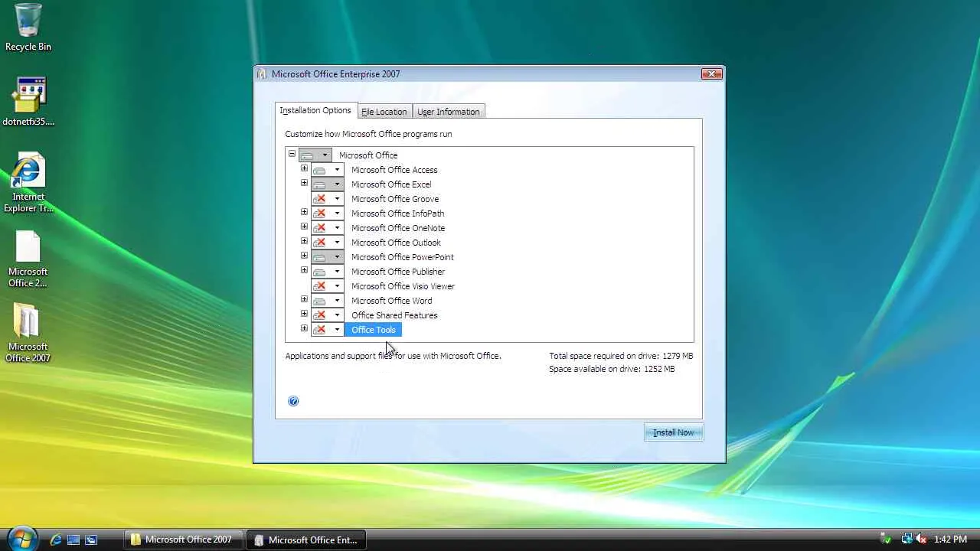Click the "Total space required on drive: 1279 MB" text

[x=621, y=356]
